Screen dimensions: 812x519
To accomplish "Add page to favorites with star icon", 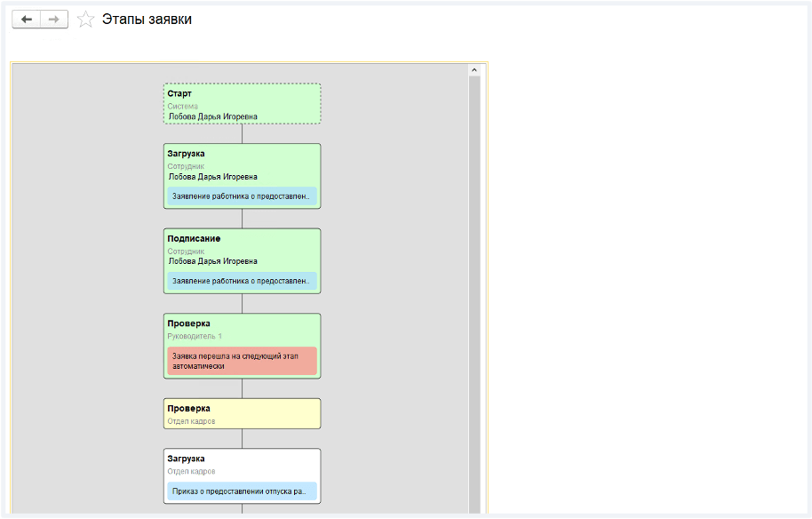I will pyautogui.click(x=86, y=20).
